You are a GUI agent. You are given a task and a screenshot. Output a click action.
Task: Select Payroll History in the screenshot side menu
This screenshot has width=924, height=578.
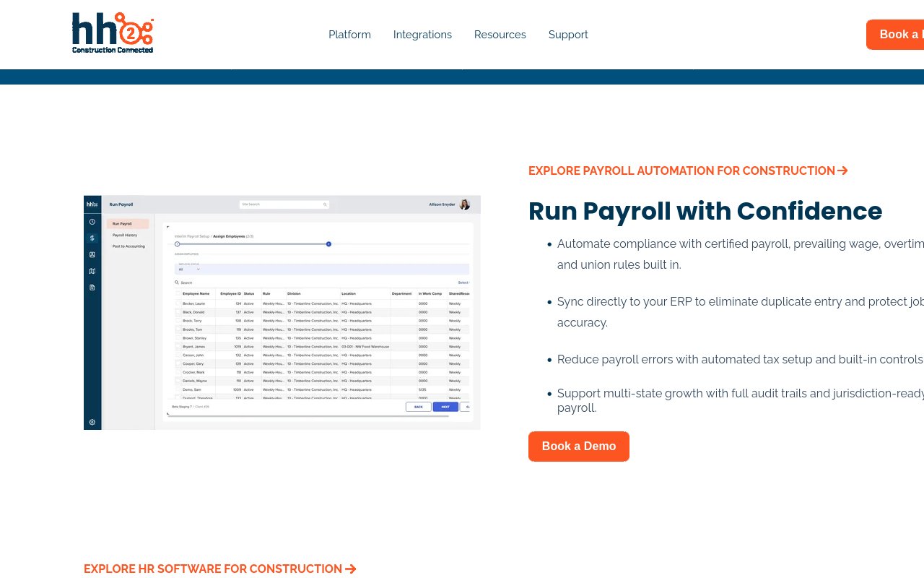[125, 236]
